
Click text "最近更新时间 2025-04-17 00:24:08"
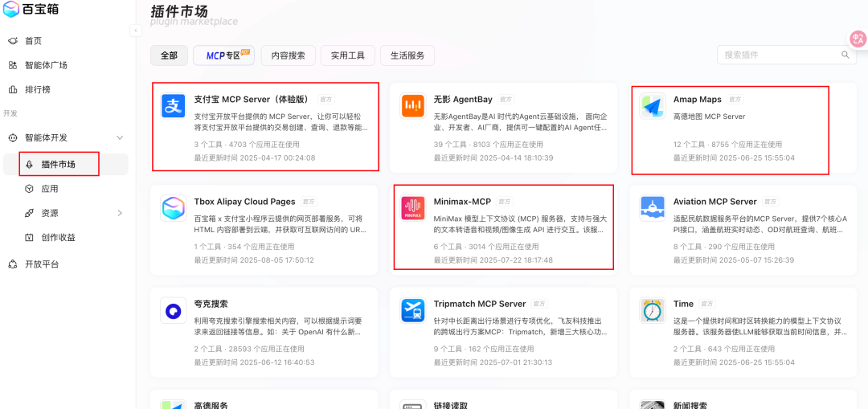click(x=255, y=157)
